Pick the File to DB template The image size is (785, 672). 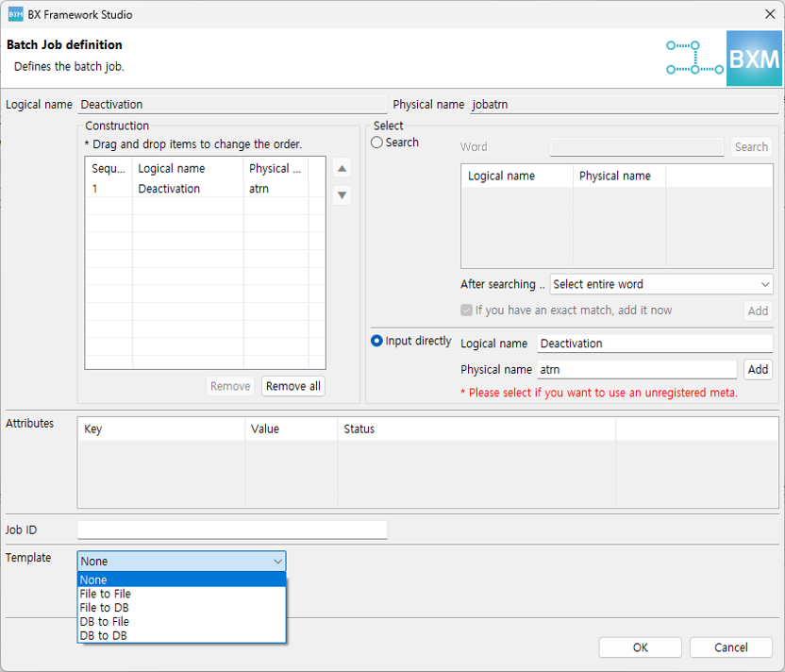click(x=105, y=608)
